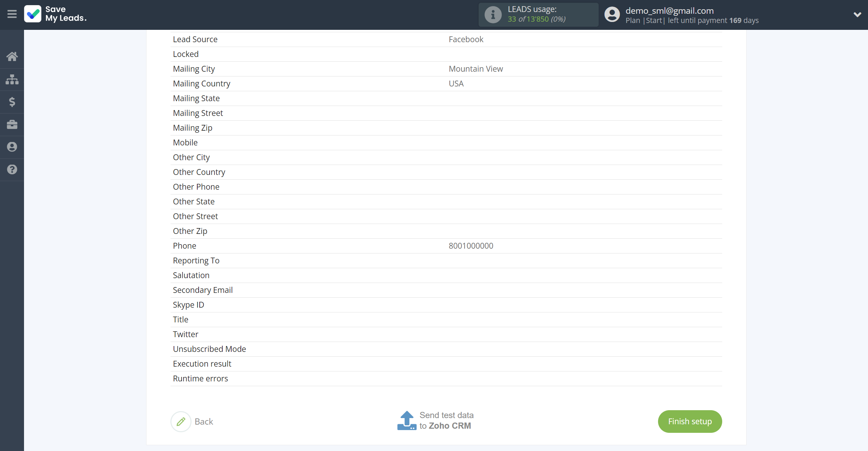Select the Unsubscribed Mode label

pyautogui.click(x=210, y=349)
